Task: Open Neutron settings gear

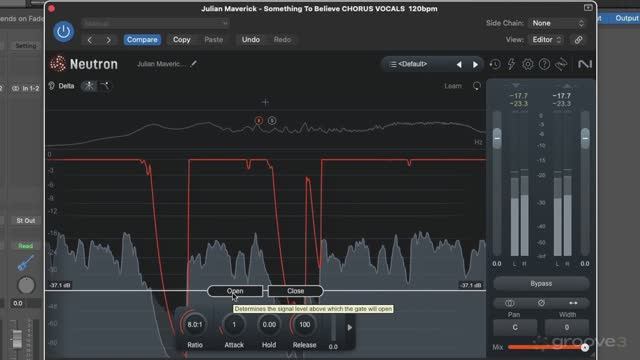Action: (527, 64)
